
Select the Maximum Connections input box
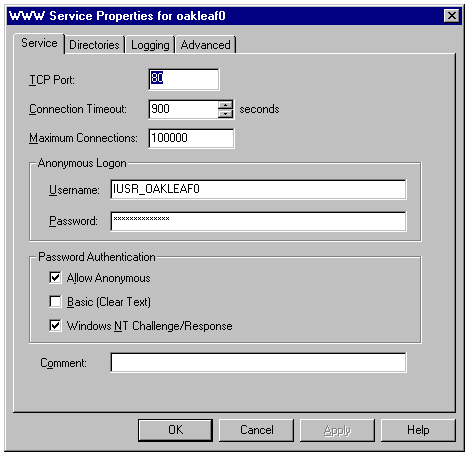(x=191, y=138)
